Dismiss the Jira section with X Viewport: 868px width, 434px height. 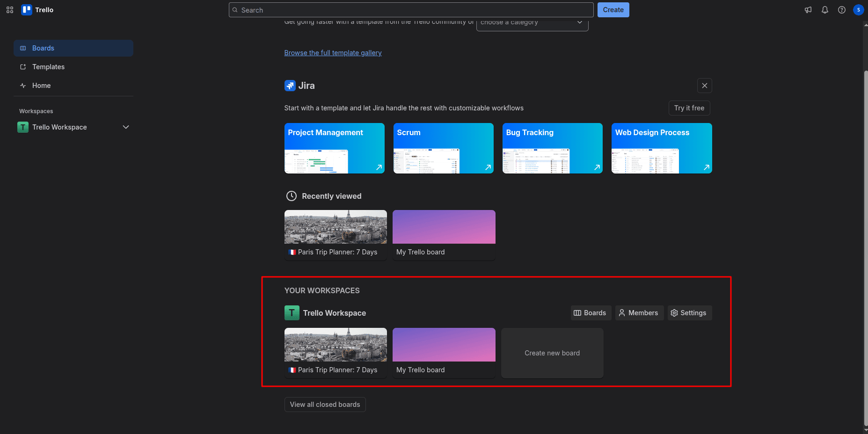(x=705, y=86)
